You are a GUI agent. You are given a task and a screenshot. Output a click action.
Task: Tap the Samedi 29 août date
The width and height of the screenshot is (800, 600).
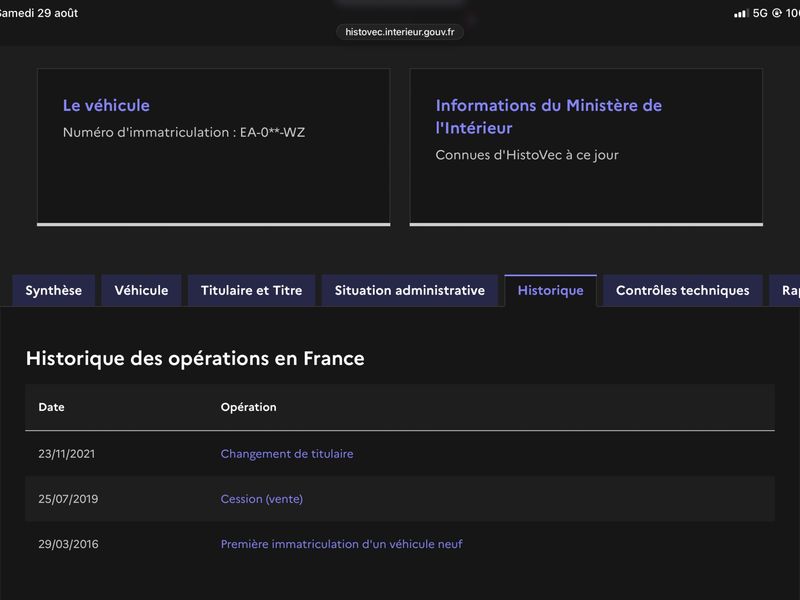pos(39,13)
